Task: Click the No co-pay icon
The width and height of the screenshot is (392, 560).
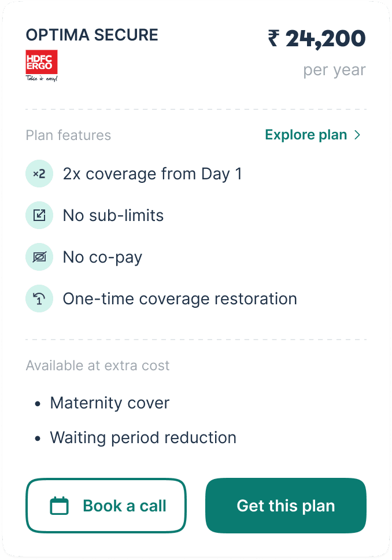Action: (x=39, y=257)
